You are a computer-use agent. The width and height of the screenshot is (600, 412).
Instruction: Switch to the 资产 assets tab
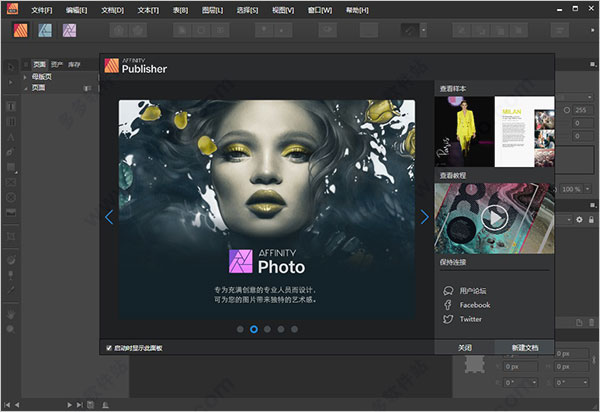tap(57, 64)
